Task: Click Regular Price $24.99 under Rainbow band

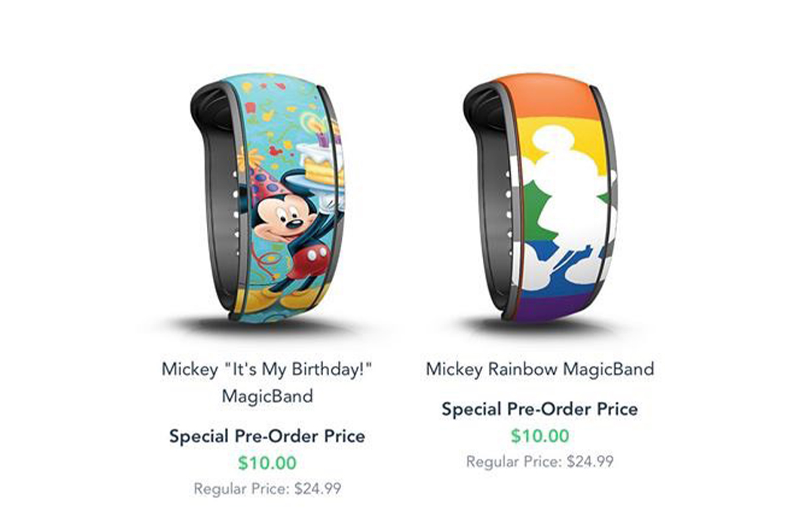Action: click(x=540, y=461)
